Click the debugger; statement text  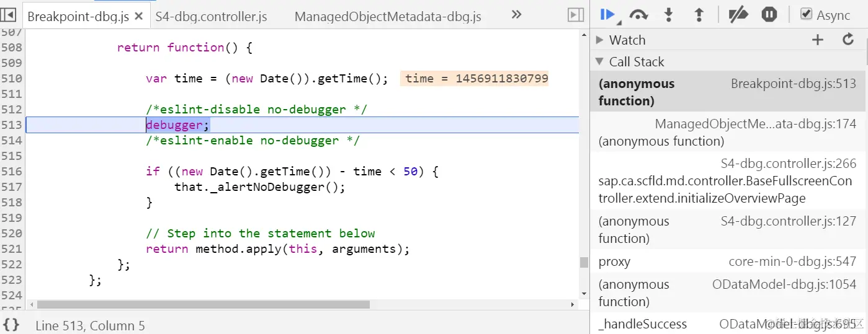(178, 125)
